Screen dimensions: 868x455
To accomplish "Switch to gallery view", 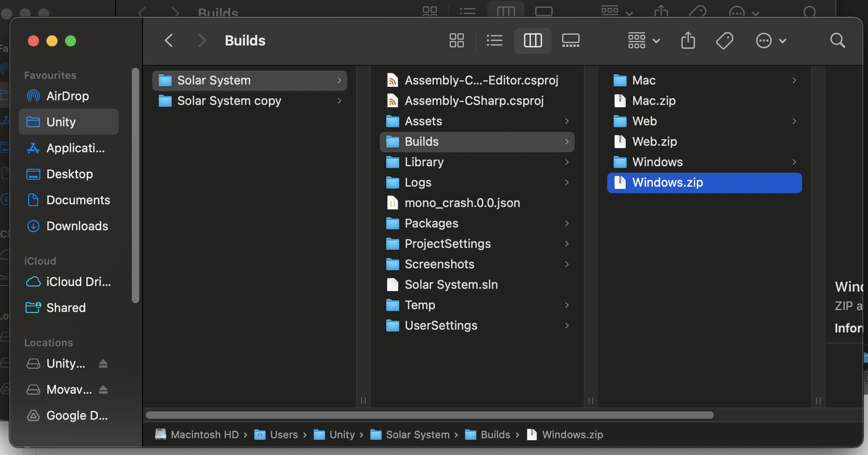I will 571,40.
